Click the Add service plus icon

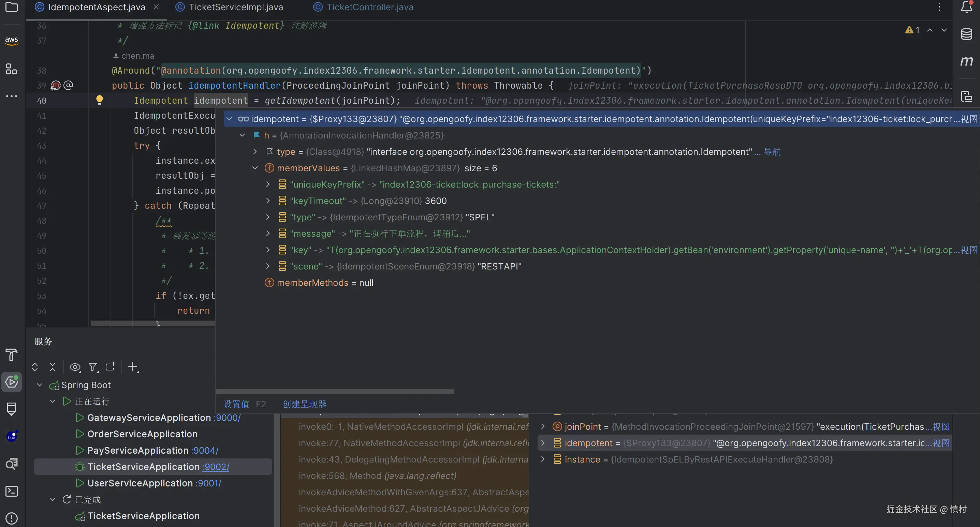(133, 367)
